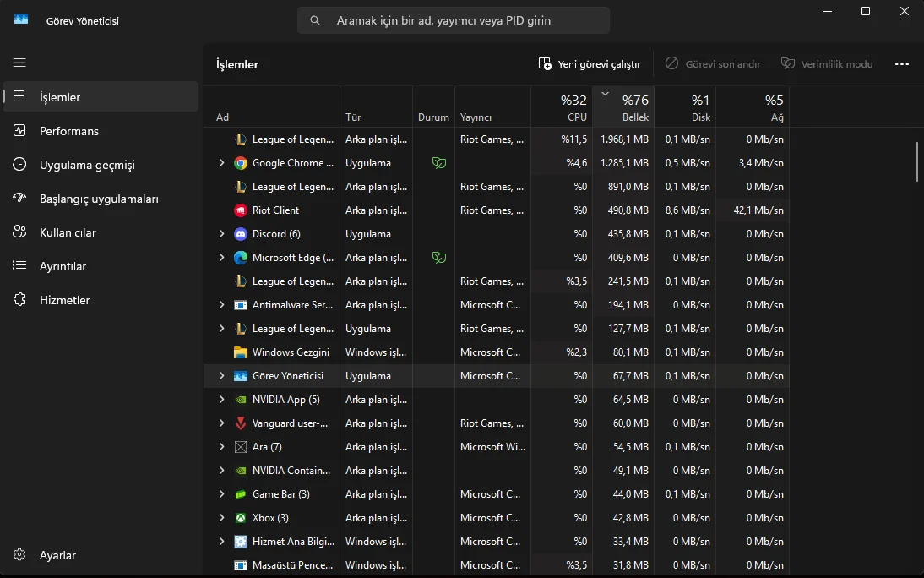
Task: Click Verimlilik modu button
Action: click(827, 63)
